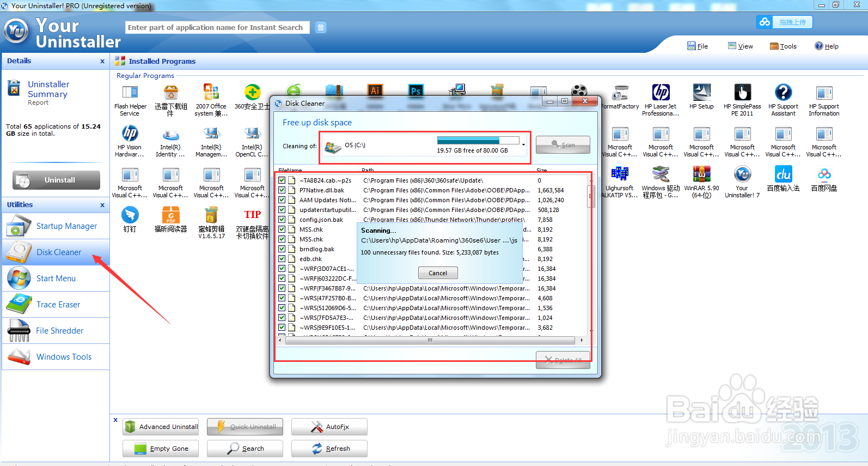Click the Uninstall button in Details
The height and width of the screenshot is (466, 868).
[56, 180]
